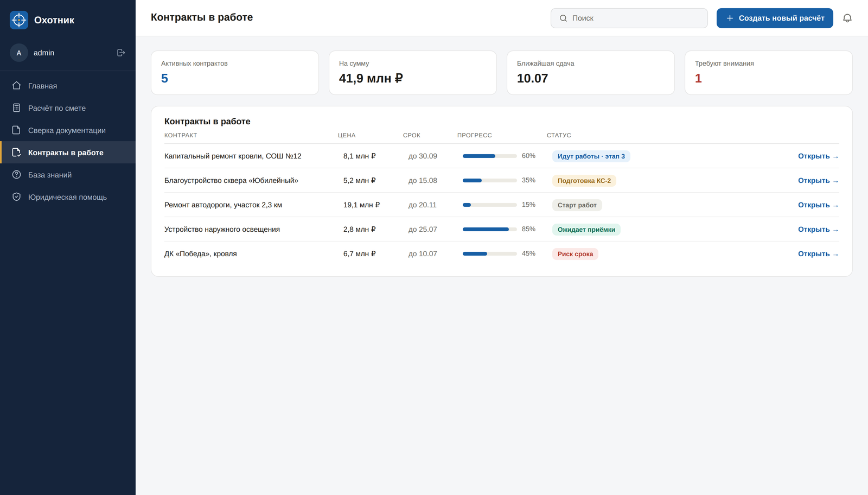This screenshot has height=495, width=868.
Task: Open Расчёт по смете section
Action: point(68,108)
